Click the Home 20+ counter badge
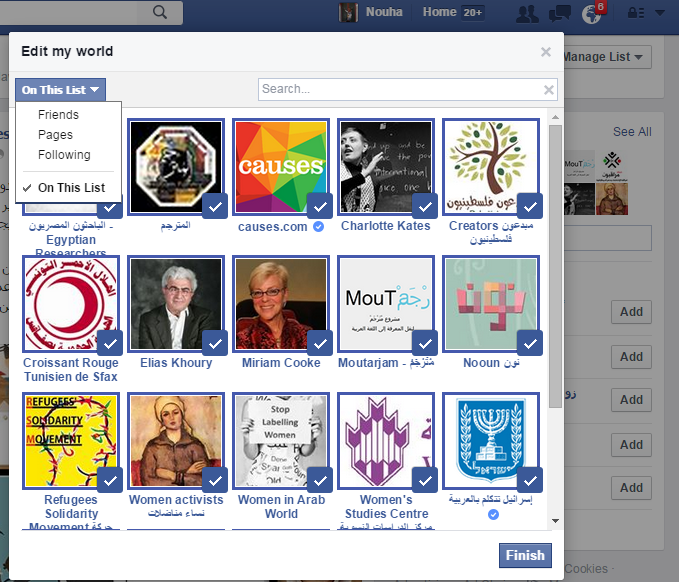679x582 pixels. click(472, 13)
